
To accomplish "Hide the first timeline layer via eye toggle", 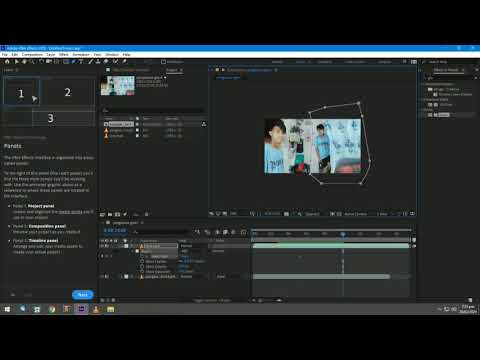I will coord(103,246).
